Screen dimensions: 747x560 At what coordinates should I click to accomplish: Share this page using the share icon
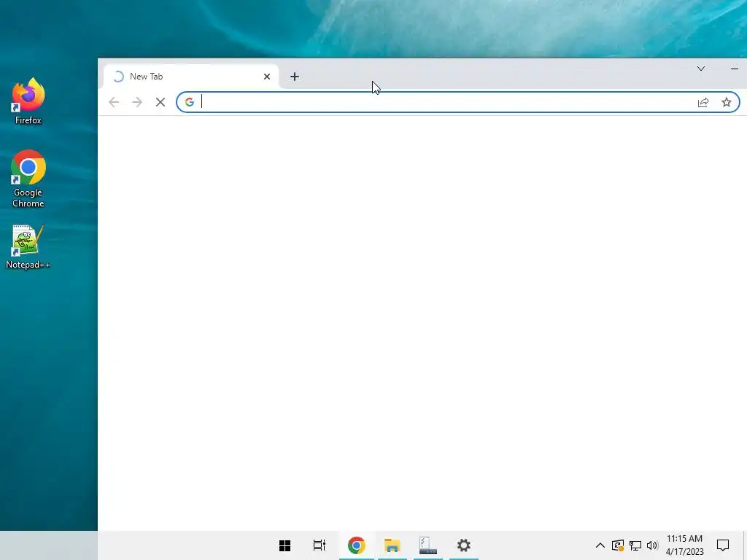(703, 102)
